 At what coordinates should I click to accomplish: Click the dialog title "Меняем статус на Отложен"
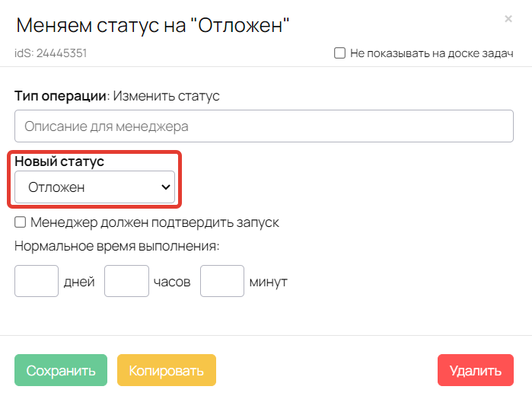pos(153,25)
